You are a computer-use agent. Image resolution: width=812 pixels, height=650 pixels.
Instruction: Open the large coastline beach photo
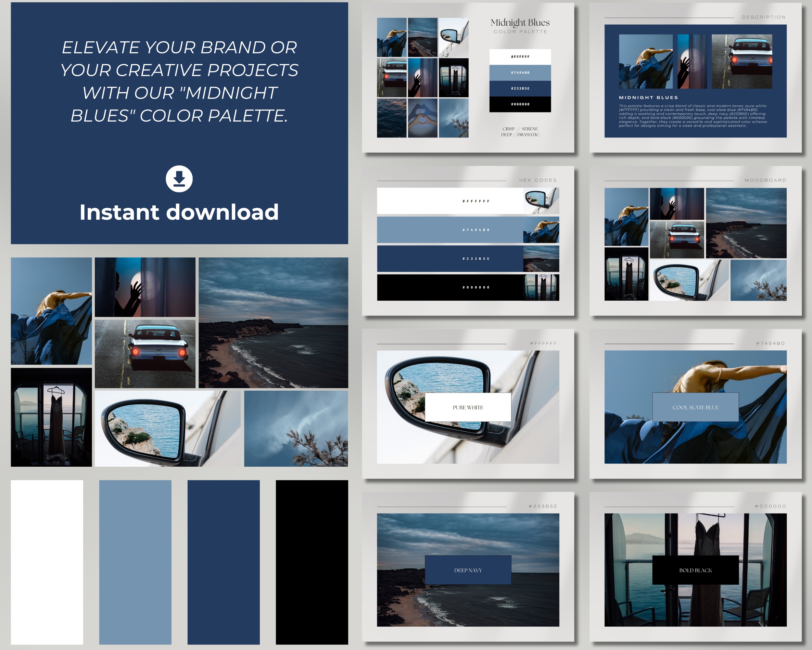coord(273,322)
